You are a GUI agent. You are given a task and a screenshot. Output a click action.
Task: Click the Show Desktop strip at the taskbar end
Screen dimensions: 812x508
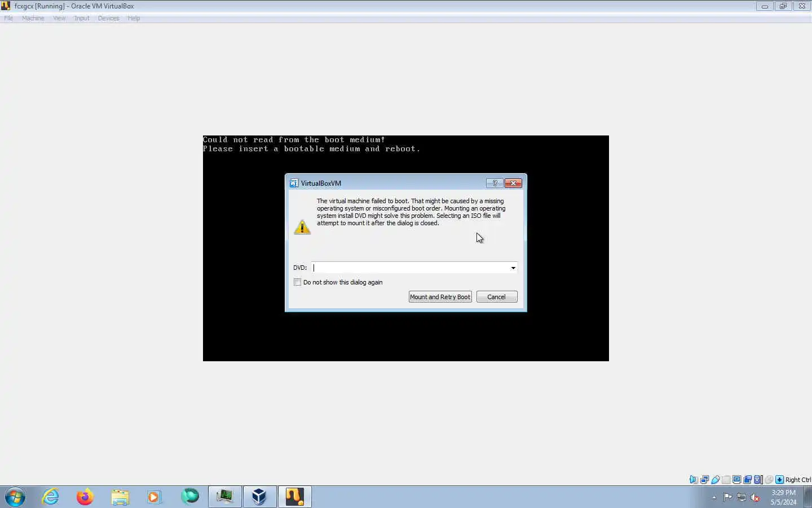(x=807, y=497)
